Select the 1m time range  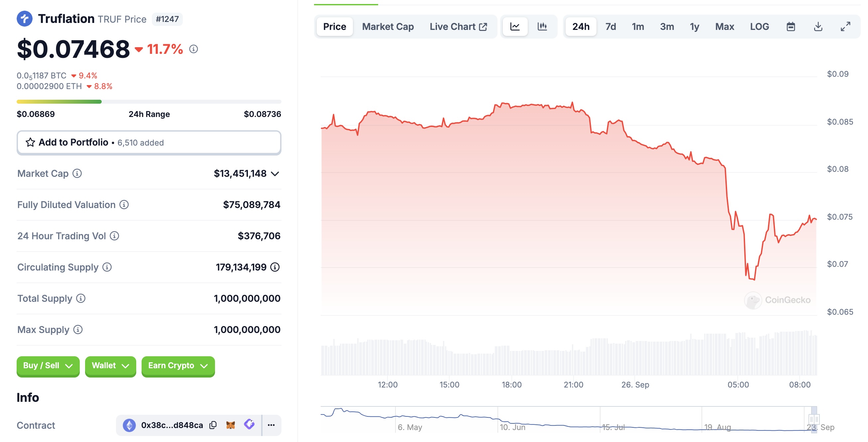[x=638, y=27]
